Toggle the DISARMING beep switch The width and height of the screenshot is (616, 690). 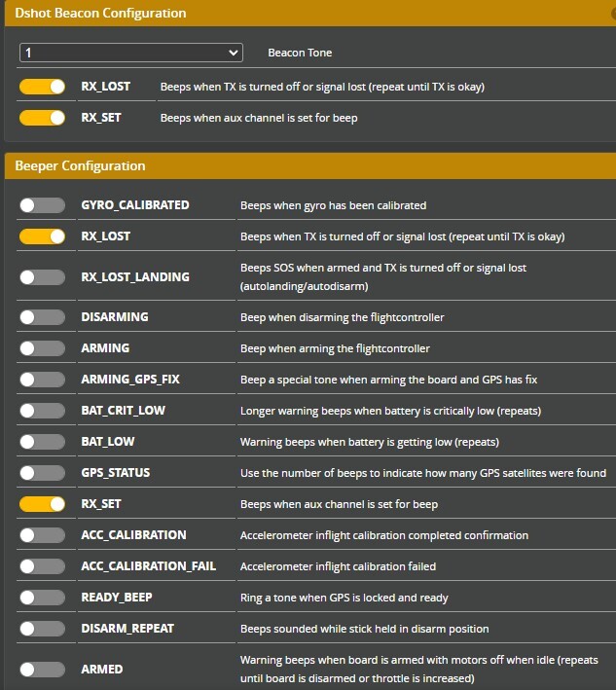pos(42,317)
